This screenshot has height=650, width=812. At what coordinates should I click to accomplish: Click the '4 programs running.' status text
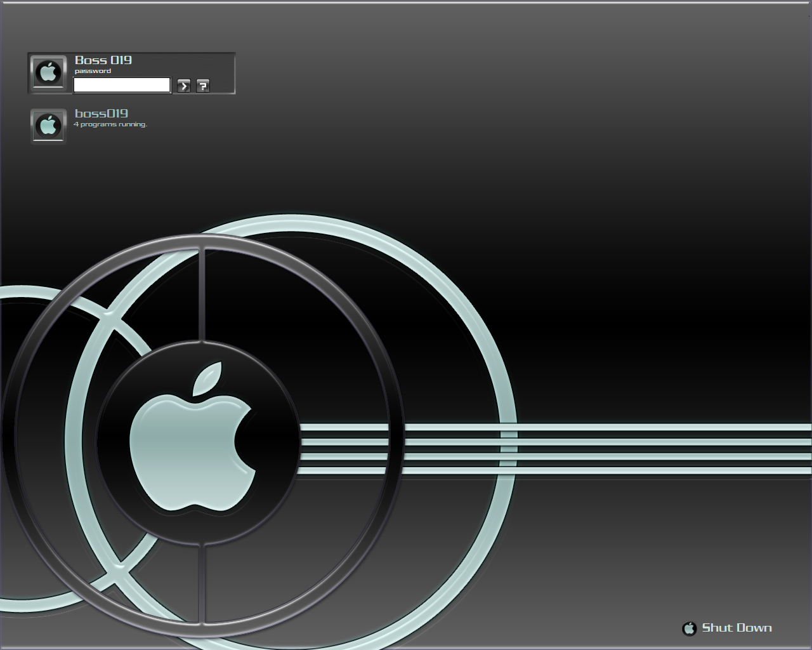pyautogui.click(x=110, y=124)
